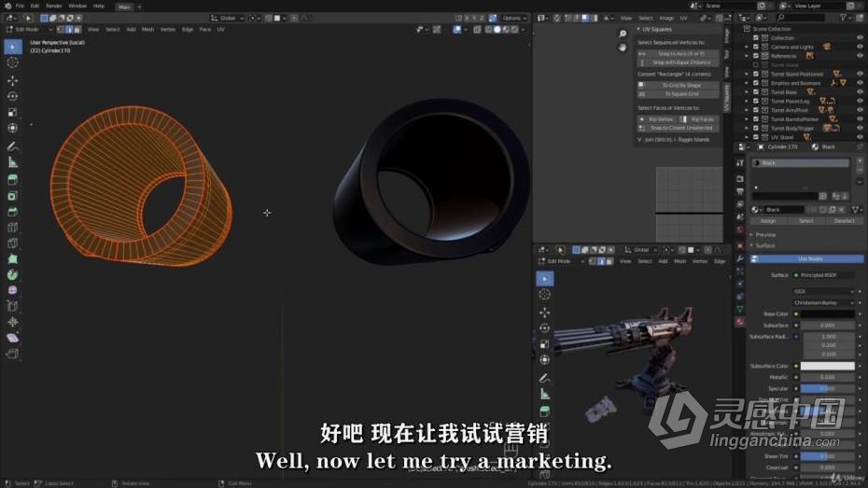Open the Window menu
This screenshot has width=868, height=488.
pyautogui.click(x=77, y=6)
